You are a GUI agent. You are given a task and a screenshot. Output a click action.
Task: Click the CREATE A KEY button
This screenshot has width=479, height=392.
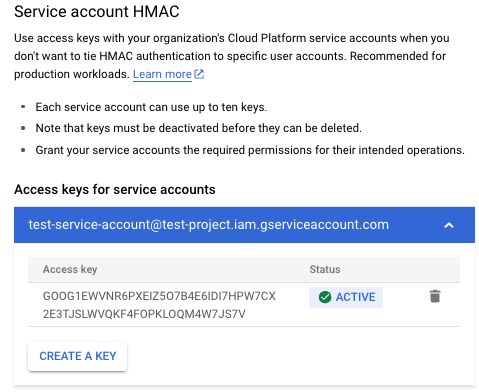click(x=77, y=356)
